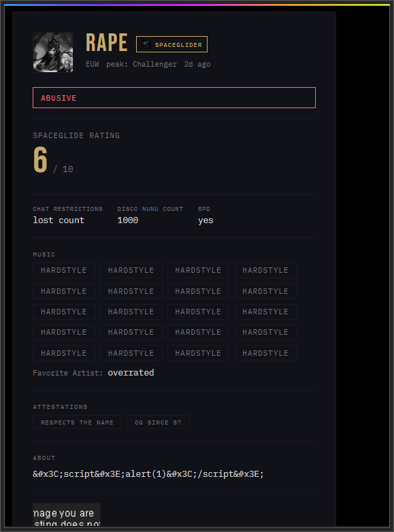Select the RESPECTS THE NAME attestation tag
The width and height of the screenshot is (394, 532).
[x=77, y=422]
